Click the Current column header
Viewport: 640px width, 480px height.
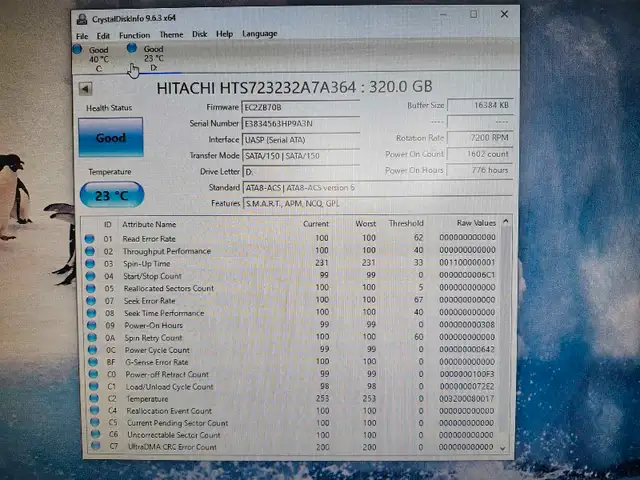coord(316,224)
